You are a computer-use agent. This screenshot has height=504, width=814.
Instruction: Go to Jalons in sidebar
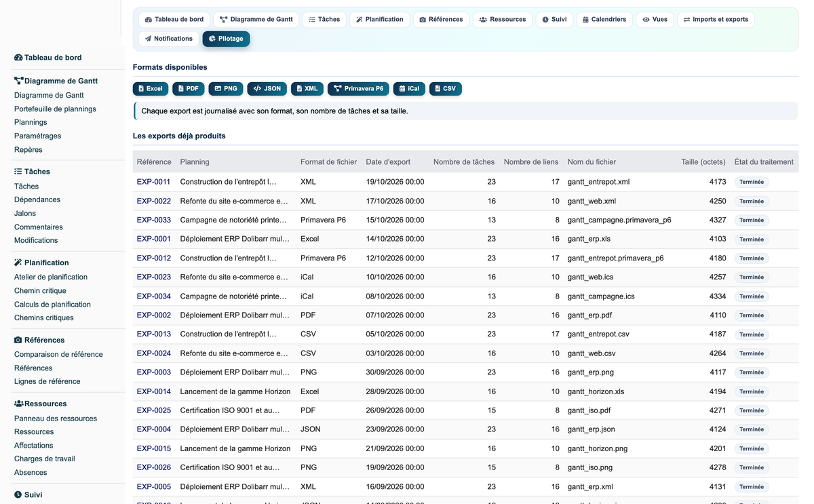click(25, 214)
